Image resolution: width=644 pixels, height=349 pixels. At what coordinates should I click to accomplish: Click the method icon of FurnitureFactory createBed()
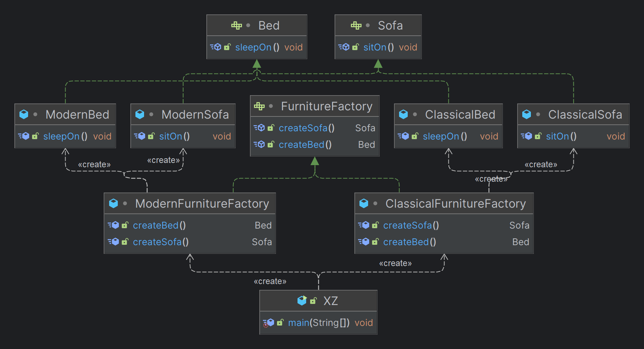[x=259, y=144]
